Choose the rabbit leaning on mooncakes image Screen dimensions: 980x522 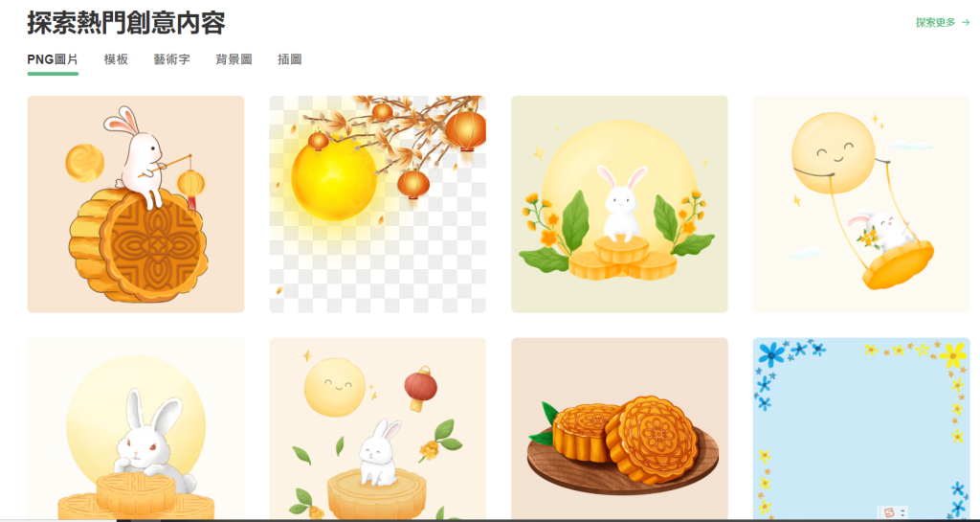point(136,428)
